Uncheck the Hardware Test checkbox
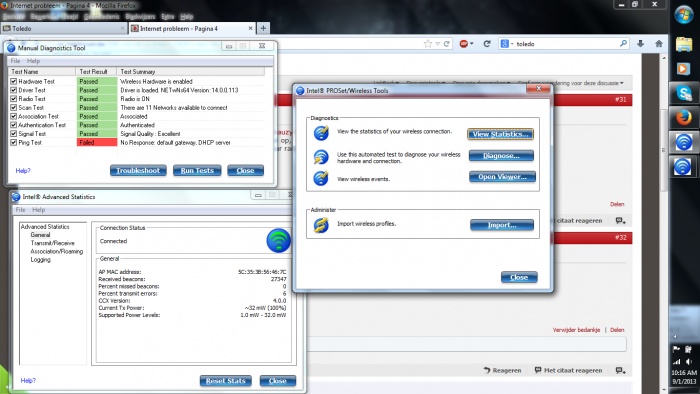Image resolution: width=700 pixels, height=394 pixels. pos(13,81)
